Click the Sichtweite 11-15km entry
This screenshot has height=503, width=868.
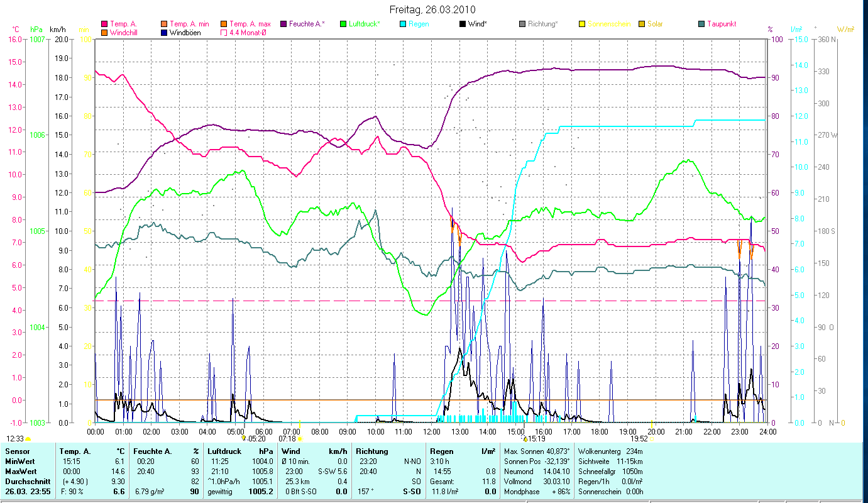(610, 462)
